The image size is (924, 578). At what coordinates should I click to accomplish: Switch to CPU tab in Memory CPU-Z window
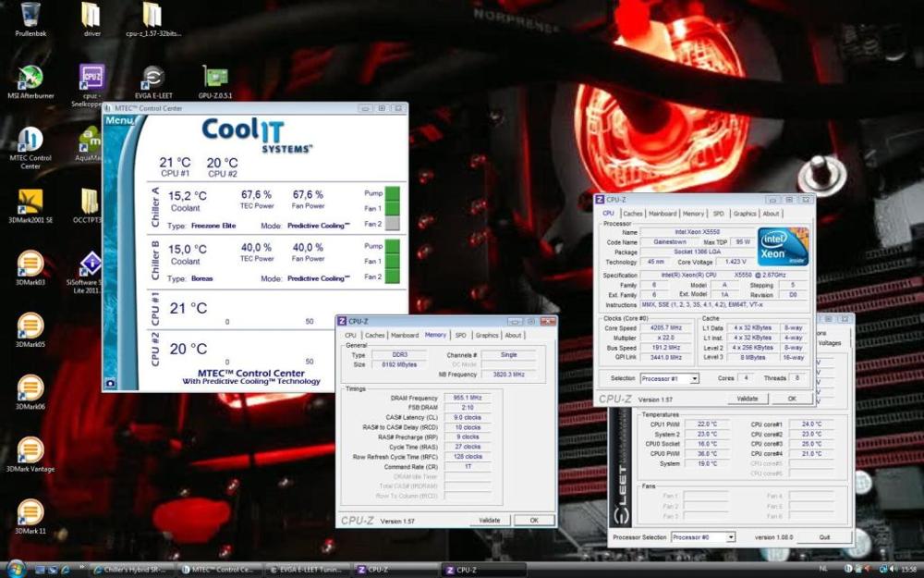click(x=350, y=335)
